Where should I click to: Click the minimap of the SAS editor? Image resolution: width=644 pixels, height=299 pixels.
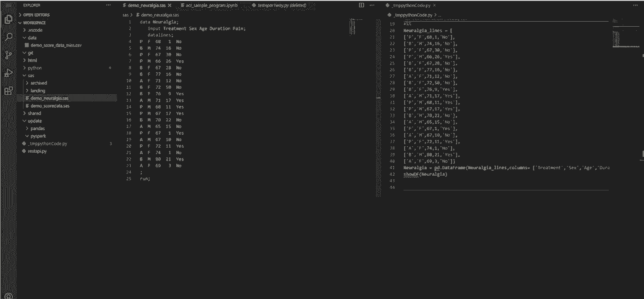click(x=353, y=28)
